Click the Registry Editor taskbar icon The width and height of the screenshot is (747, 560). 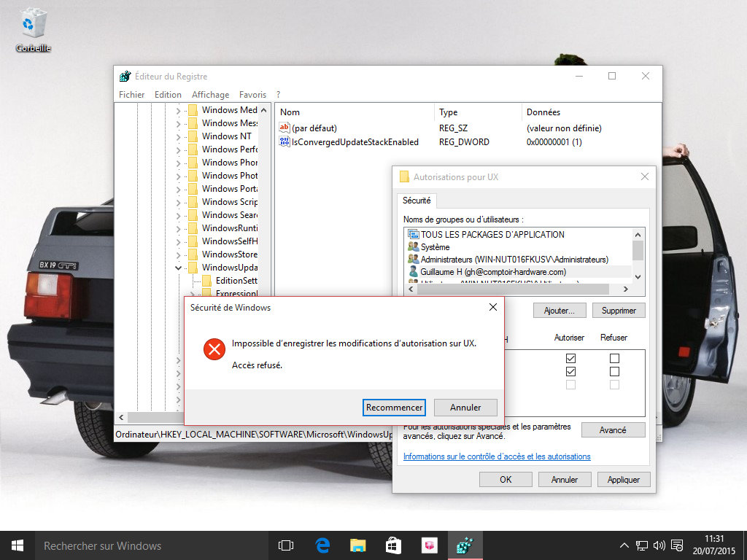pyautogui.click(x=464, y=545)
